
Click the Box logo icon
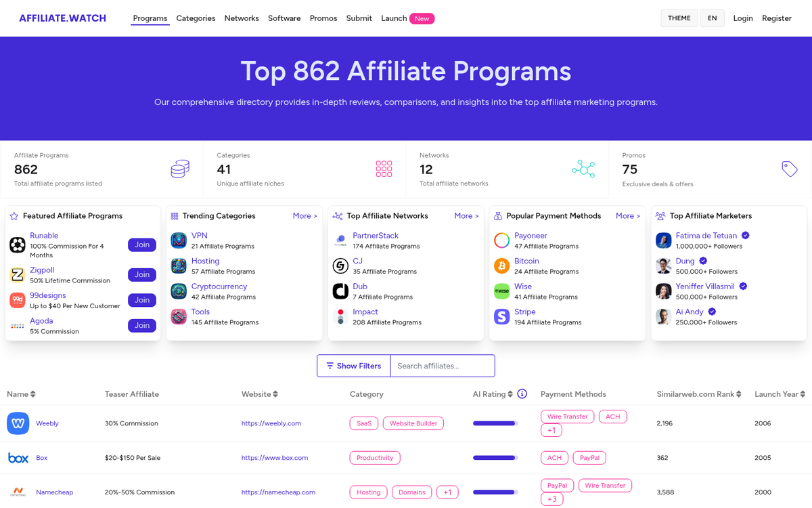pyautogui.click(x=18, y=457)
